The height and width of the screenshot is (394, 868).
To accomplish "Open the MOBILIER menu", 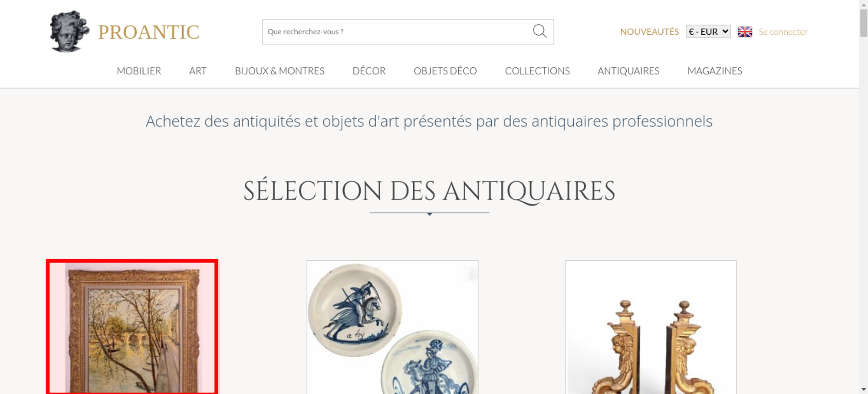I will coord(139,71).
